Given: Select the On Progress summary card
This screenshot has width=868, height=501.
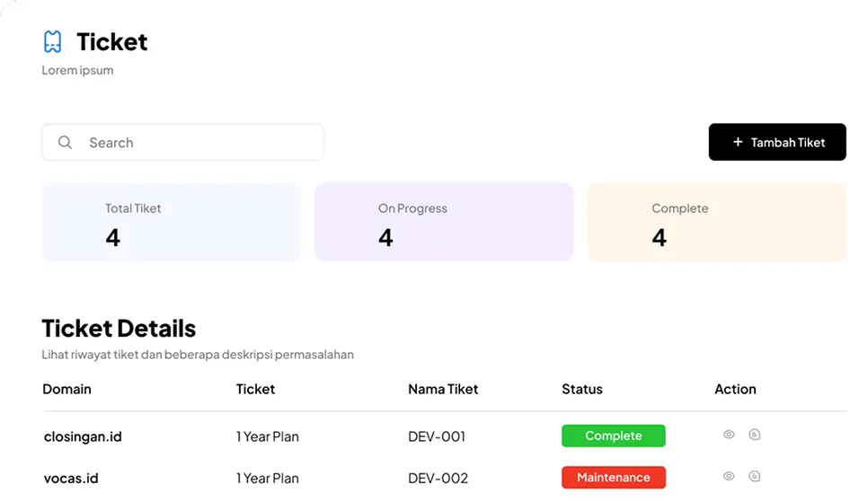Looking at the screenshot, I should click(443, 223).
